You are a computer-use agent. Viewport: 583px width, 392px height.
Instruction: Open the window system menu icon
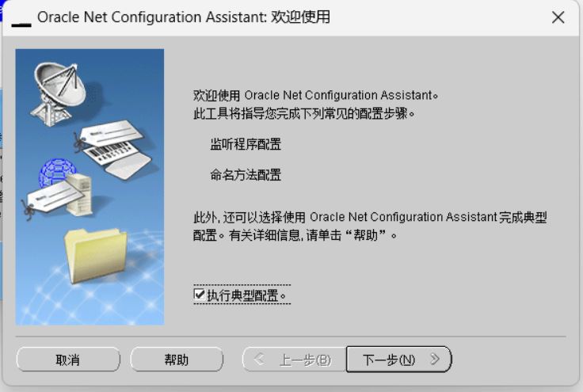[x=21, y=18]
